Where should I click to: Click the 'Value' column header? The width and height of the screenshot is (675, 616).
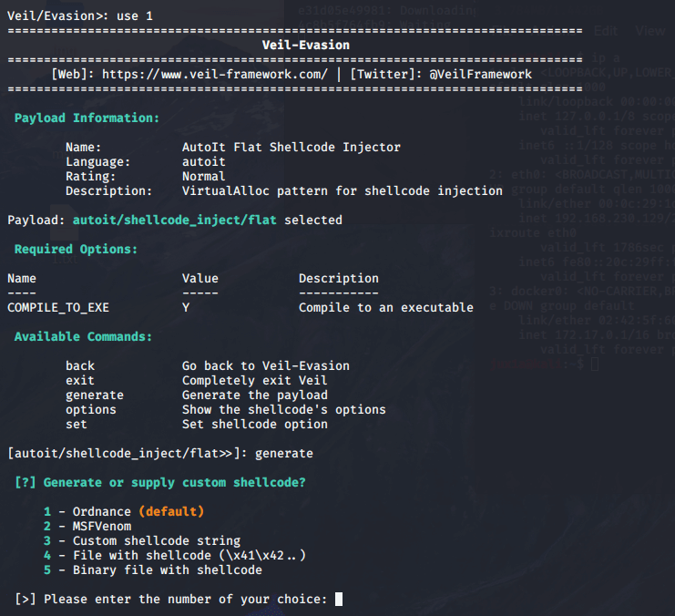(200, 279)
